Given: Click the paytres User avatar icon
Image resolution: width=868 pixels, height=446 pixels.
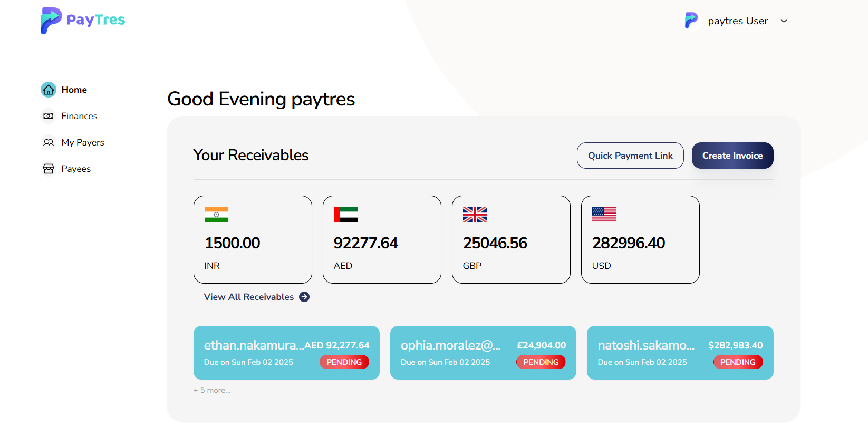Looking at the screenshot, I should [691, 21].
